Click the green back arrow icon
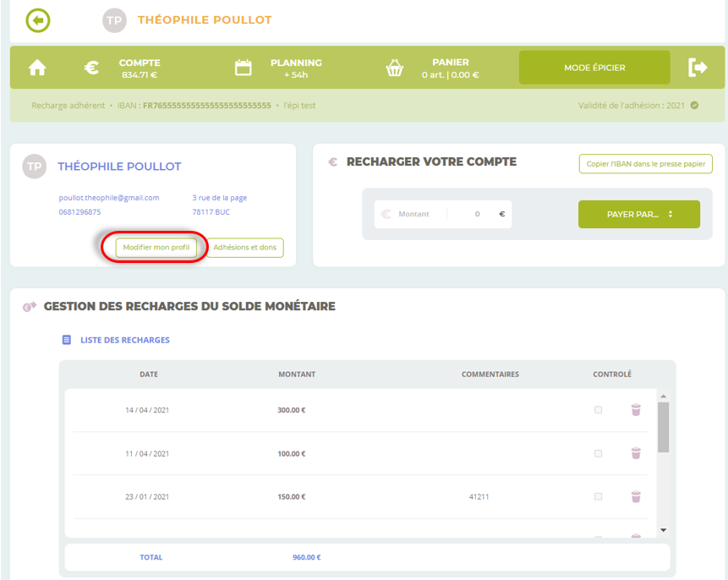Viewport: 728px width, 580px height. (x=38, y=19)
